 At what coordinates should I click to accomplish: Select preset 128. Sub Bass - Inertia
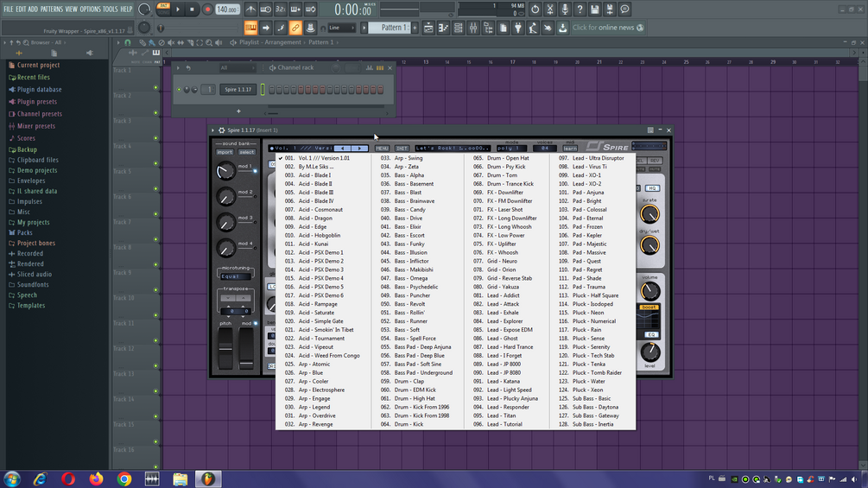pyautogui.click(x=592, y=424)
